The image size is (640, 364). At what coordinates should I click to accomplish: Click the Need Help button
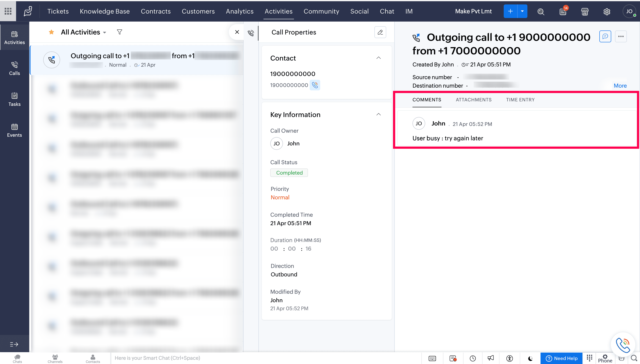(561, 358)
